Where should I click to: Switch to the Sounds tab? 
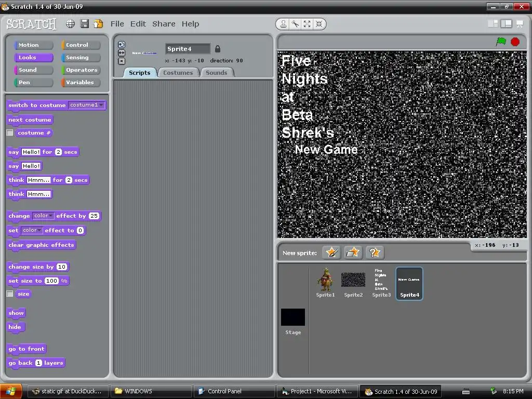point(217,73)
